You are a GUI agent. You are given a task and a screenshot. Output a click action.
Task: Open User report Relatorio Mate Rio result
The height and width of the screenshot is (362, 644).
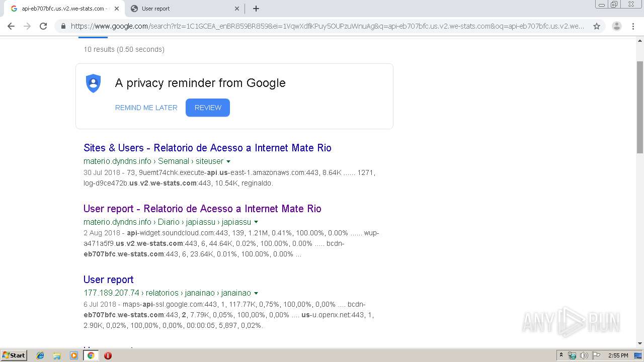tap(202, 209)
